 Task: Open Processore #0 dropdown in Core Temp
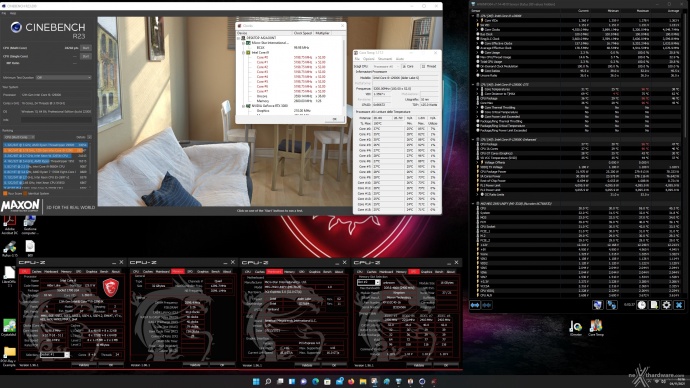[385, 66]
